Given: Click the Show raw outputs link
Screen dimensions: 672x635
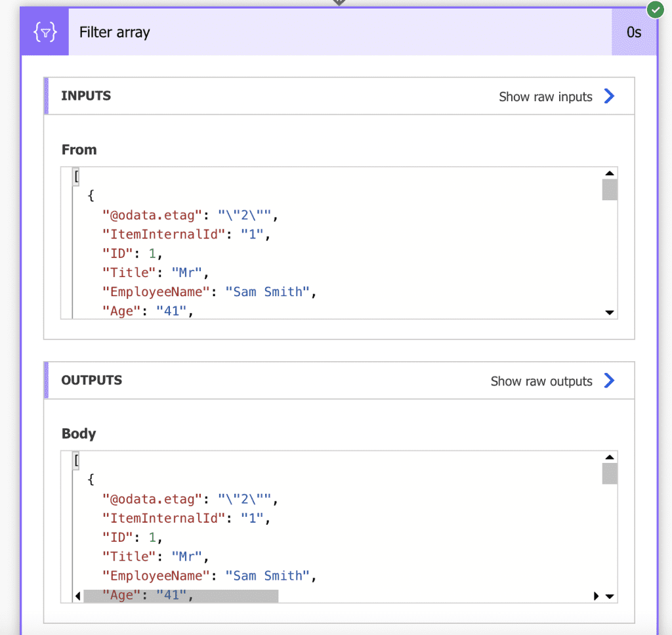Looking at the screenshot, I should click(x=541, y=381).
